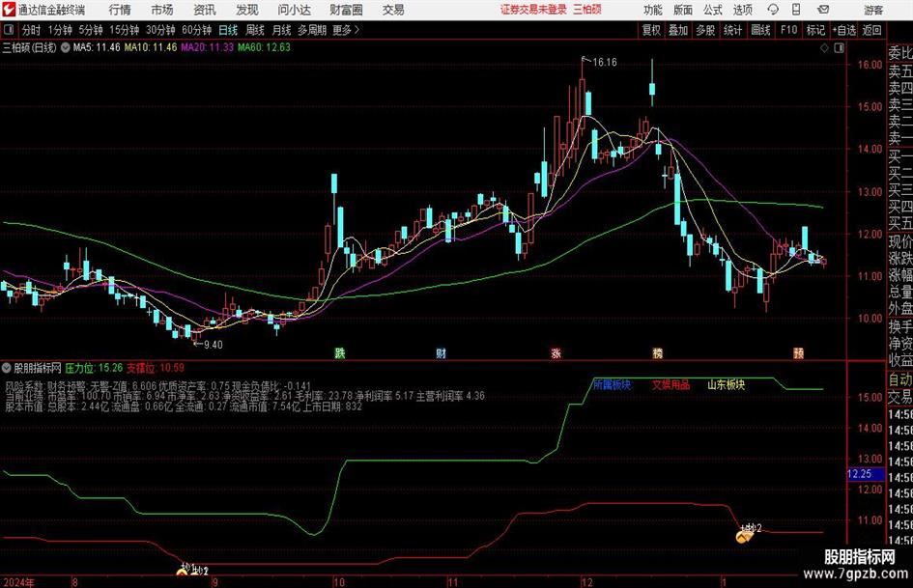Open the 财富圈 menu
Viewport: 913px width, 588px height.
click(346, 10)
